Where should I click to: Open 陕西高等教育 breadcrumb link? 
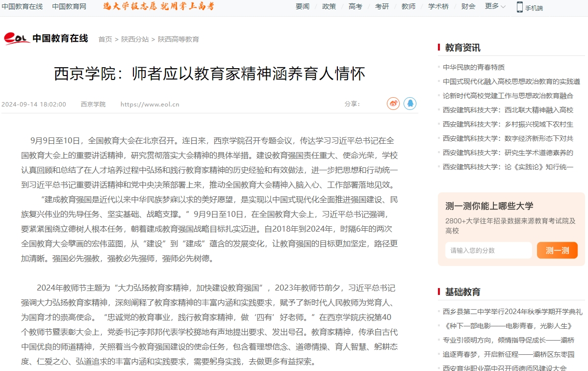click(x=179, y=39)
